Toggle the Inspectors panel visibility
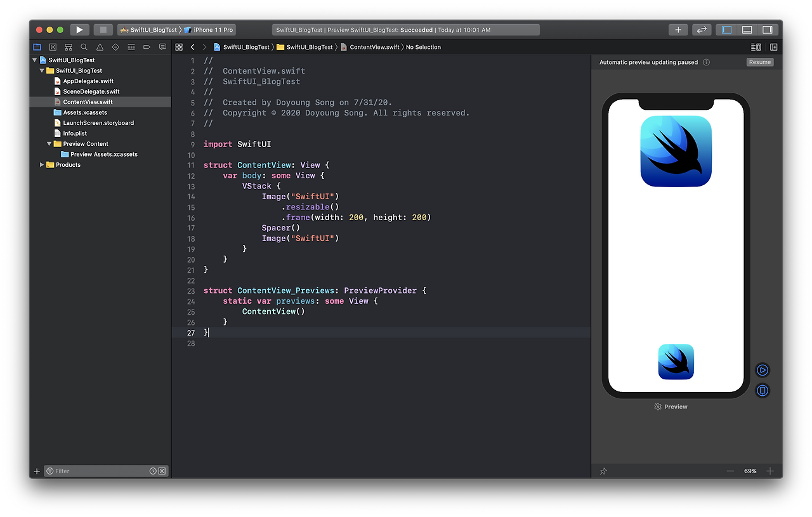The height and width of the screenshot is (517, 812). [768, 30]
